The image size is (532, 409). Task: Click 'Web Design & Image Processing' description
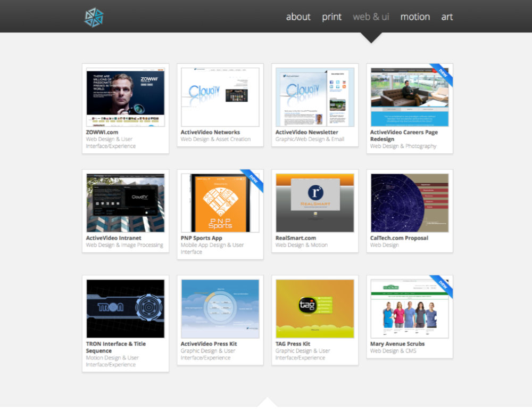pyautogui.click(x=124, y=246)
